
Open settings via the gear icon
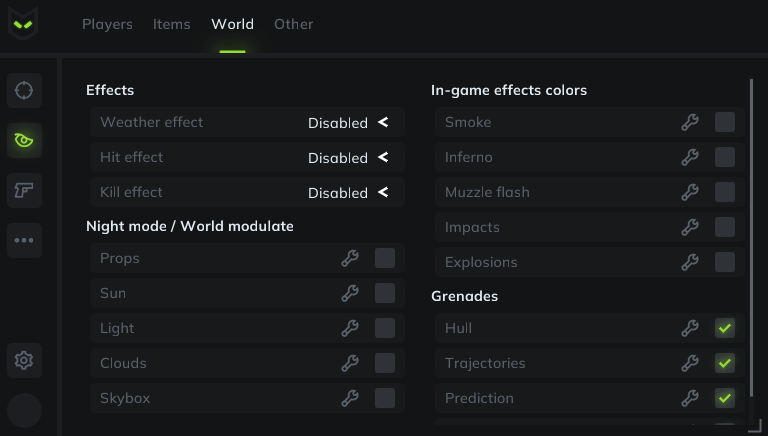24,361
